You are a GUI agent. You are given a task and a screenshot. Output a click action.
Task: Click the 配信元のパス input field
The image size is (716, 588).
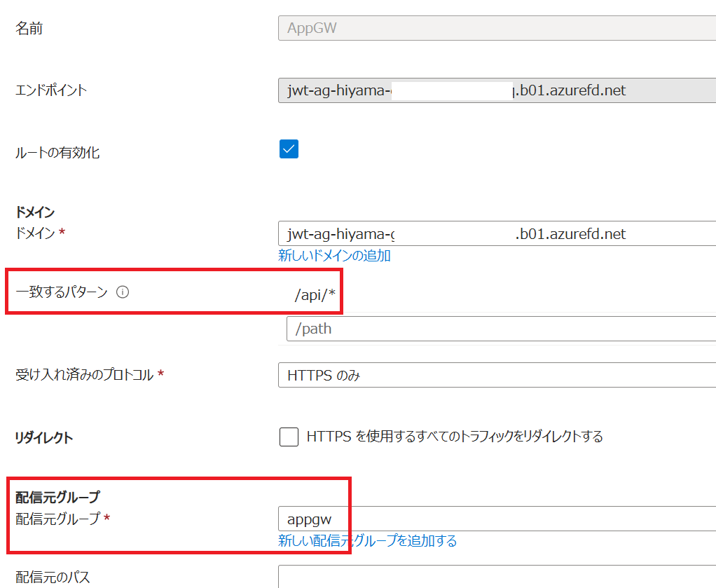[497, 577]
